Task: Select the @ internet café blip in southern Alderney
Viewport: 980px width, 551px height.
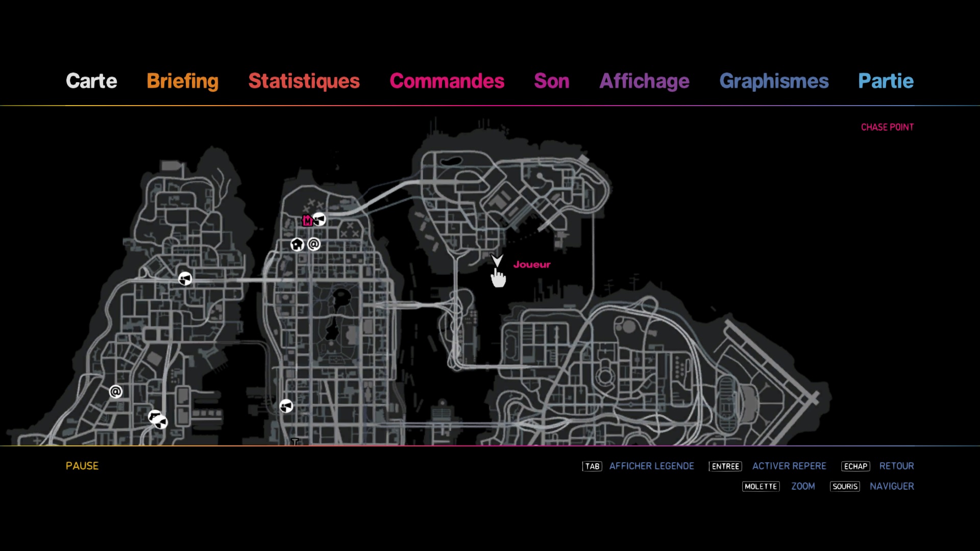Action: pyautogui.click(x=116, y=392)
